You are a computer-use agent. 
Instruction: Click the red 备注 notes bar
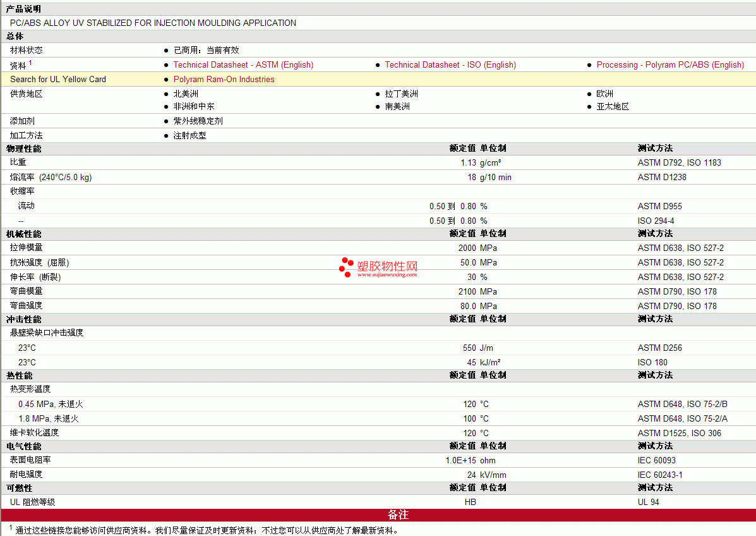[378, 515]
